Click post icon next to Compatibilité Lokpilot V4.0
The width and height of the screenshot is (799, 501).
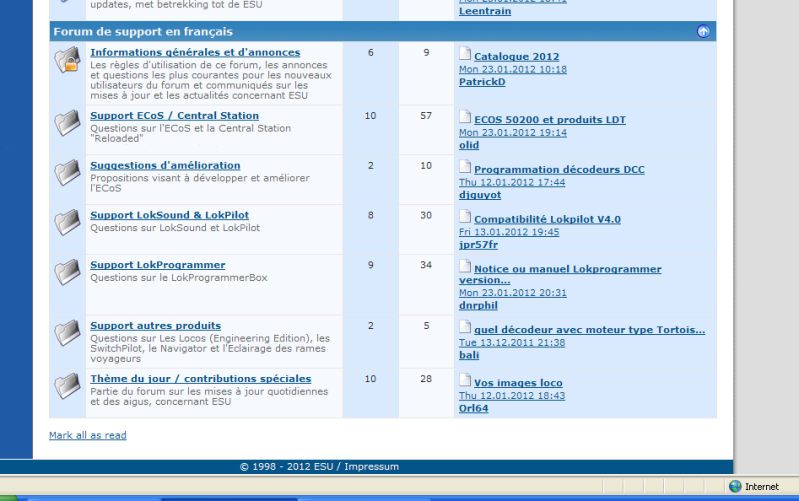click(465, 217)
